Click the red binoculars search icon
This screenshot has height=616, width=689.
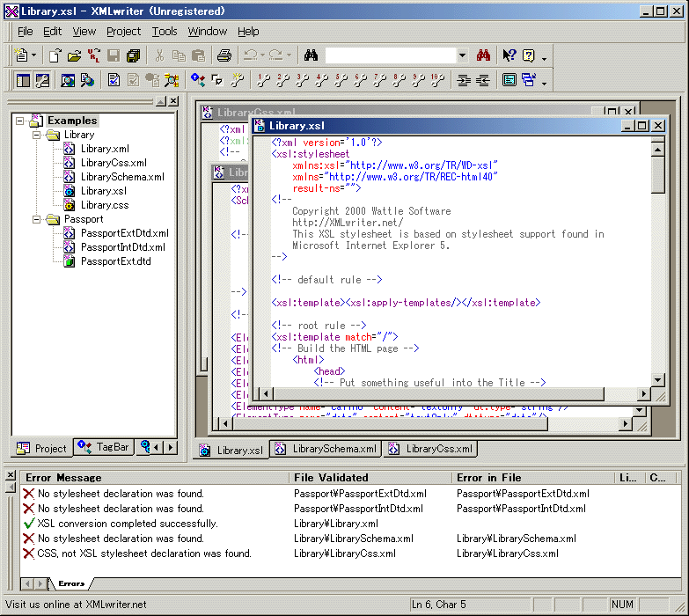(x=483, y=55)
